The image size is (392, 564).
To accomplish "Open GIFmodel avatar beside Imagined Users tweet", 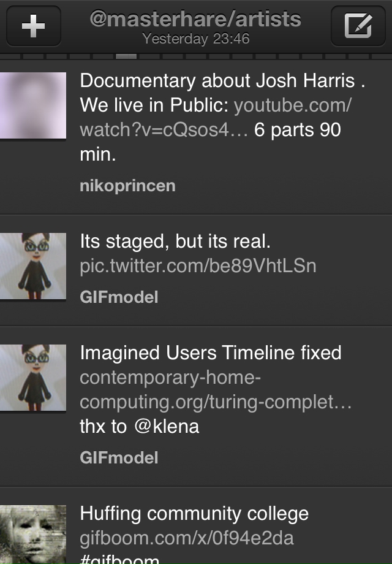I will coord(33,378).
